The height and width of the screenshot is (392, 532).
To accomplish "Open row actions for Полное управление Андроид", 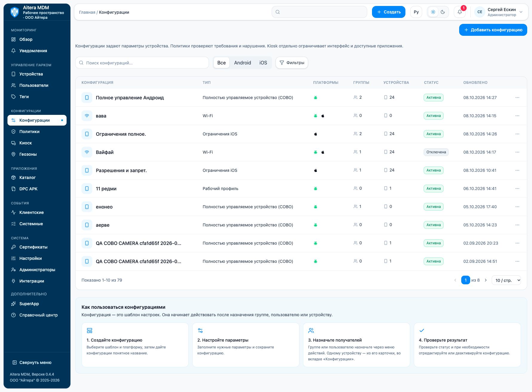I will tap(517, 98).
